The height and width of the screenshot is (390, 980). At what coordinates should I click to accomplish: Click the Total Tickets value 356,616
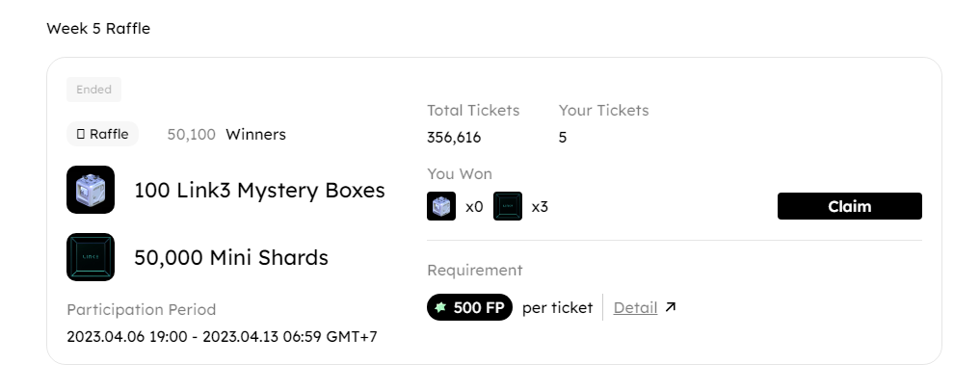(454, 137)
